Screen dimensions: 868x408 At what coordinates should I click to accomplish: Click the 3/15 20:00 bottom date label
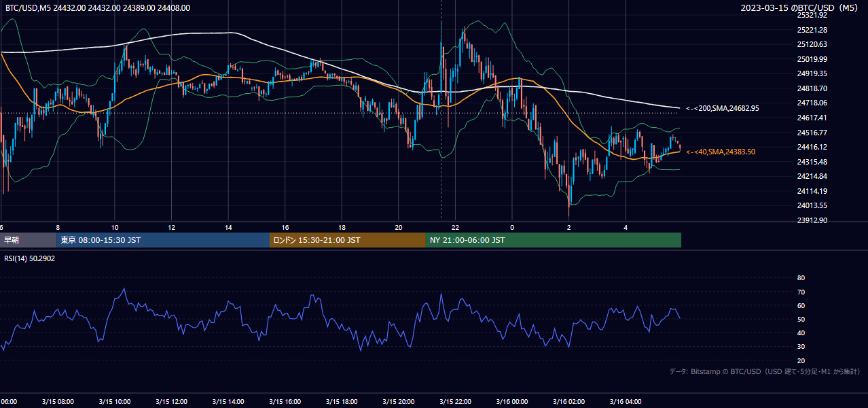(x=399, y=402)
